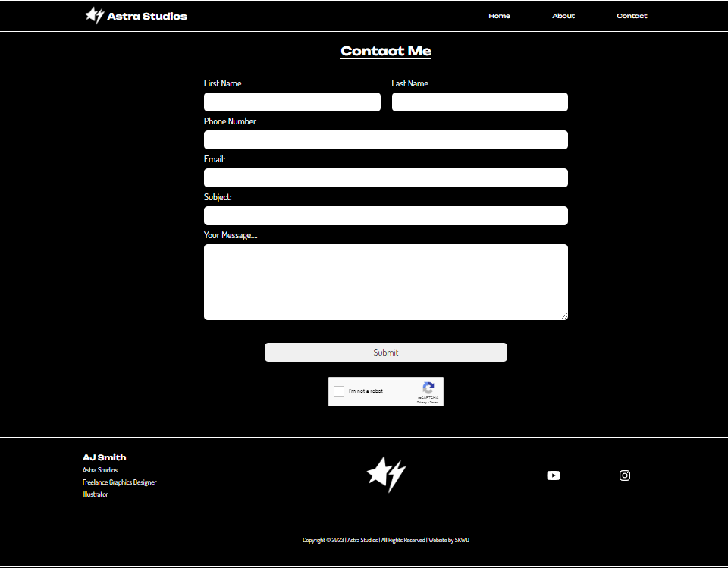Click the Subject: label
Image resolution: width=728 pixels, height=568 pixels.
(218, 197)
